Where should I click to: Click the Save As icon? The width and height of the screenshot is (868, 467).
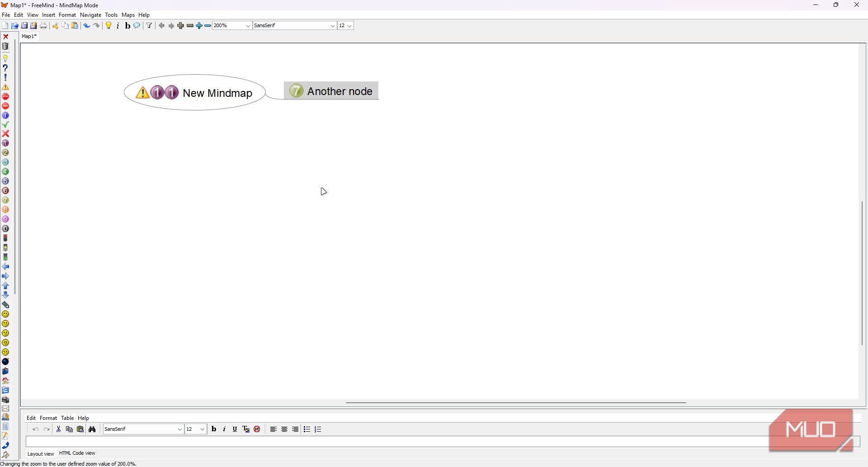33,26
